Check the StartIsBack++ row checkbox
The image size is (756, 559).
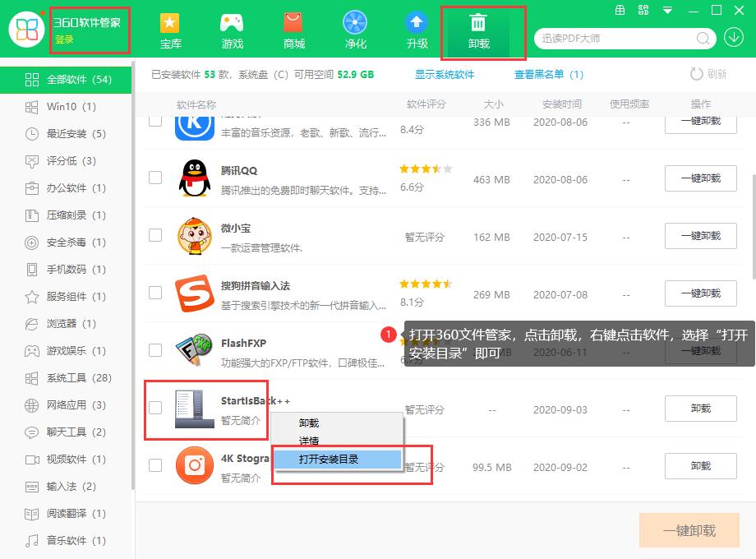pos(155,408)
